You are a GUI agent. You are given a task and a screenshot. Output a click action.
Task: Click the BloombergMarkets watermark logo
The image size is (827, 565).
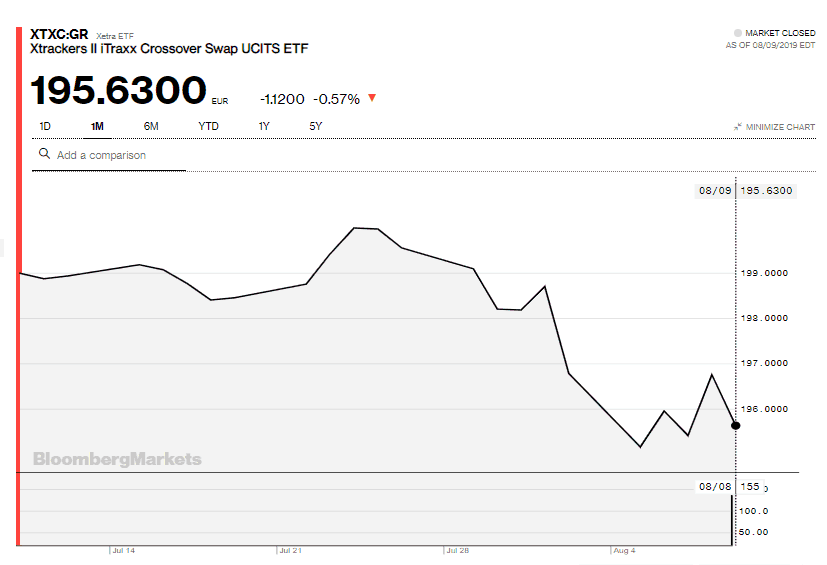(117, 459)
